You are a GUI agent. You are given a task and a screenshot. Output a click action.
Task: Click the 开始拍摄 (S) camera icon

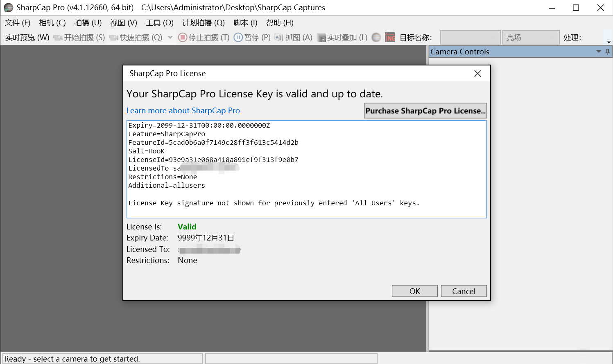point(58,38)
